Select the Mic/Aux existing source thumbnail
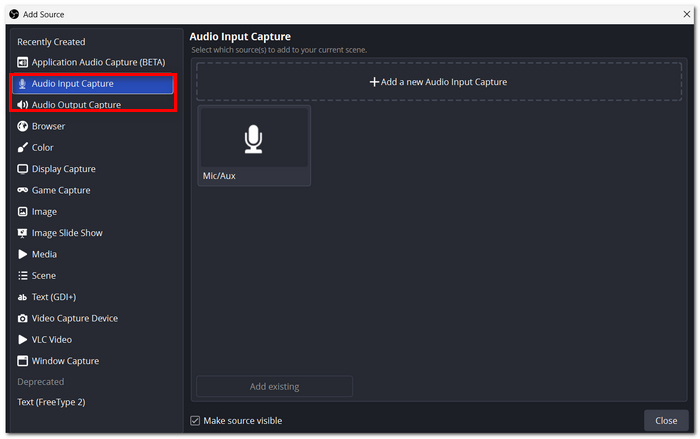The width and height of the screenshot is (700, 439). click(x=254, y=146)
